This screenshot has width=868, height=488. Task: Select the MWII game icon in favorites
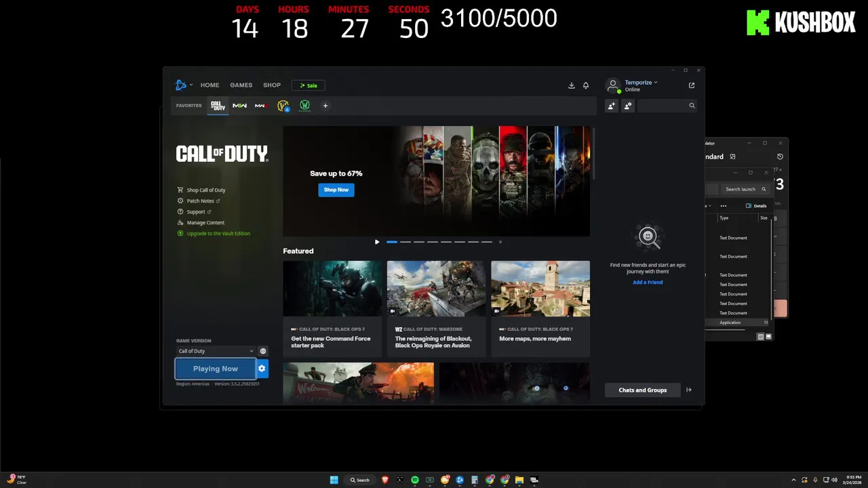pos(239,106)
